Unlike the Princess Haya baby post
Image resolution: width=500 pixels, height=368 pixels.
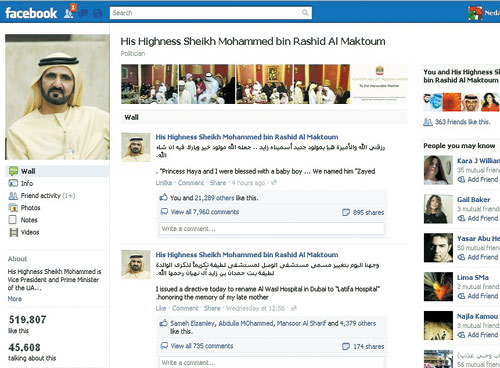click(164, 183)
